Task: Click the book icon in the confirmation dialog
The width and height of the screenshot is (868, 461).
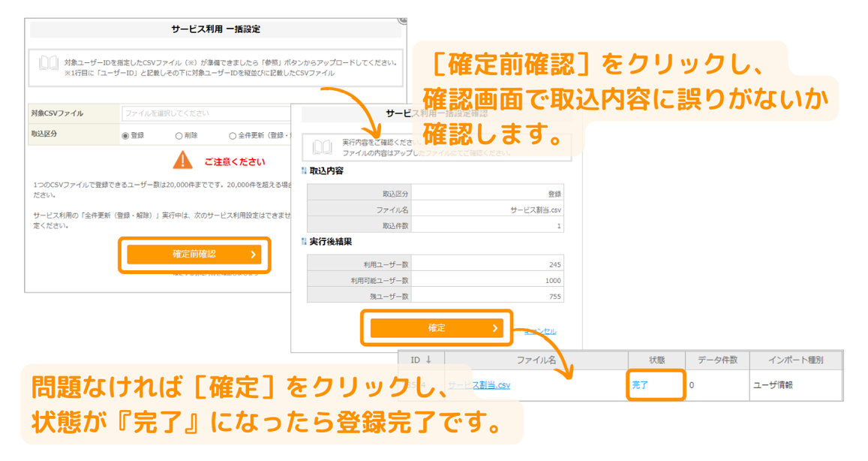Action: point(323,146)
